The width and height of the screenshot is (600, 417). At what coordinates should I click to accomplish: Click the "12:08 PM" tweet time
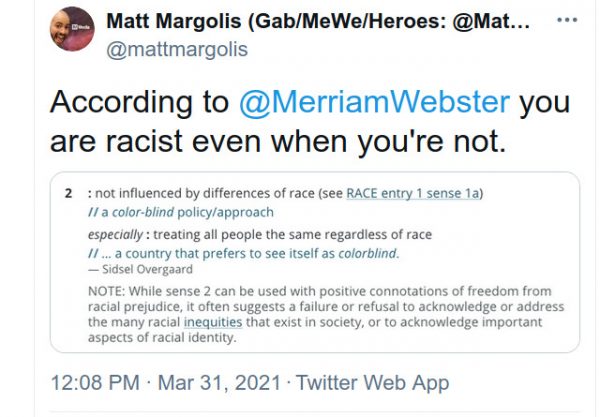pyautogui.click(x=98, y=382)
